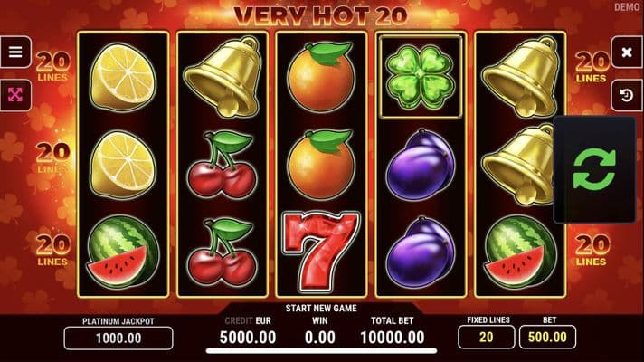This screenshot has height=362, width=644.
Task: Click the bet amount 500.00 box
Action: 547,337
